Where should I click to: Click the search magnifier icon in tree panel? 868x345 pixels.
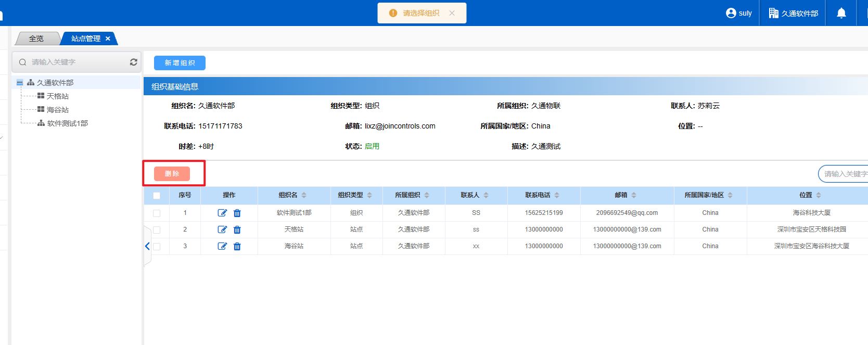click(x=22, y=62)
